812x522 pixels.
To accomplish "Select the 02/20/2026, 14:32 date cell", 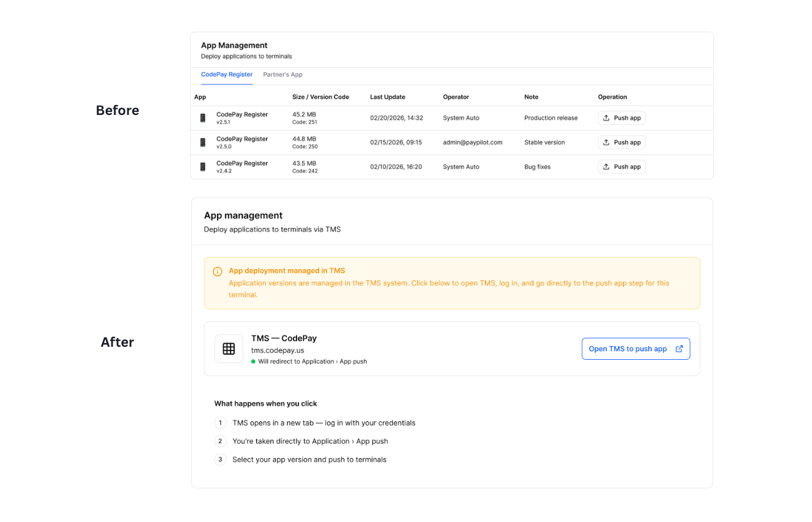I will click(397, 118).
